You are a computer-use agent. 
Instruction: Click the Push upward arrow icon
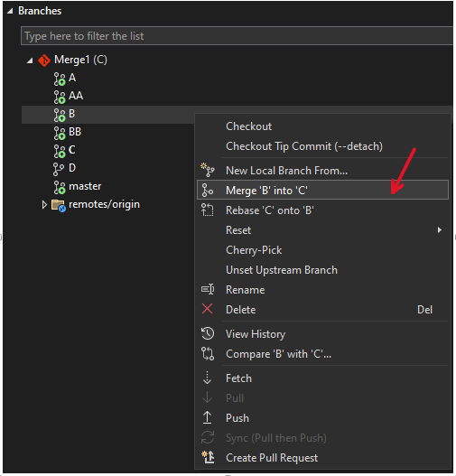(207, 417)
